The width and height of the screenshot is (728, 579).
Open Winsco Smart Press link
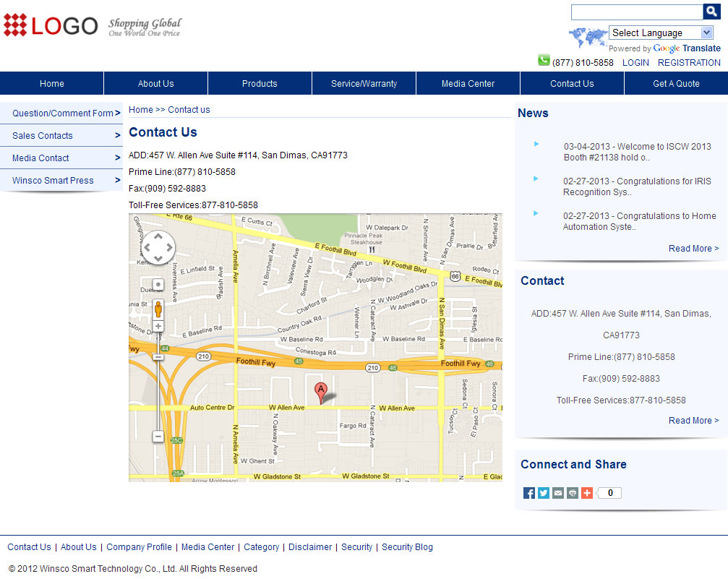coord(53,180)
